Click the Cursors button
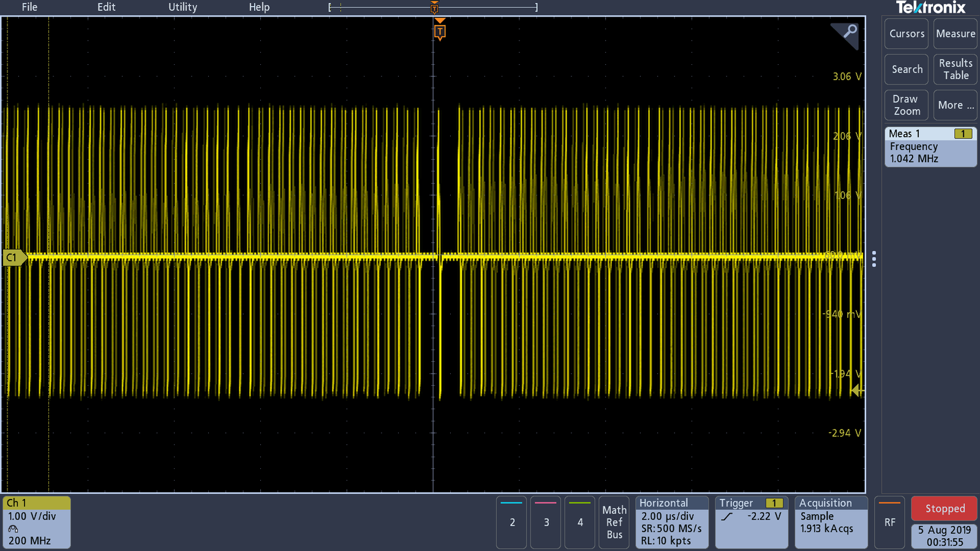The height and width of the screenshot is (551, 980). [x=907, y=34]
